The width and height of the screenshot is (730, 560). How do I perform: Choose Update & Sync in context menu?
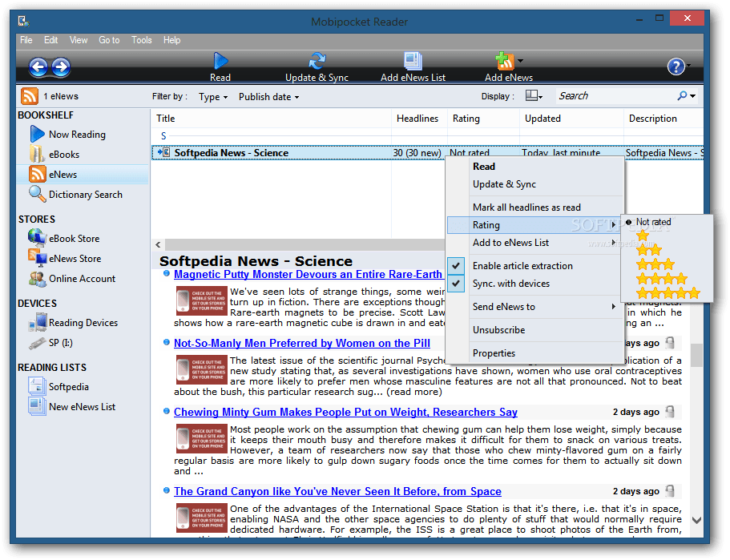click(535, 184)
